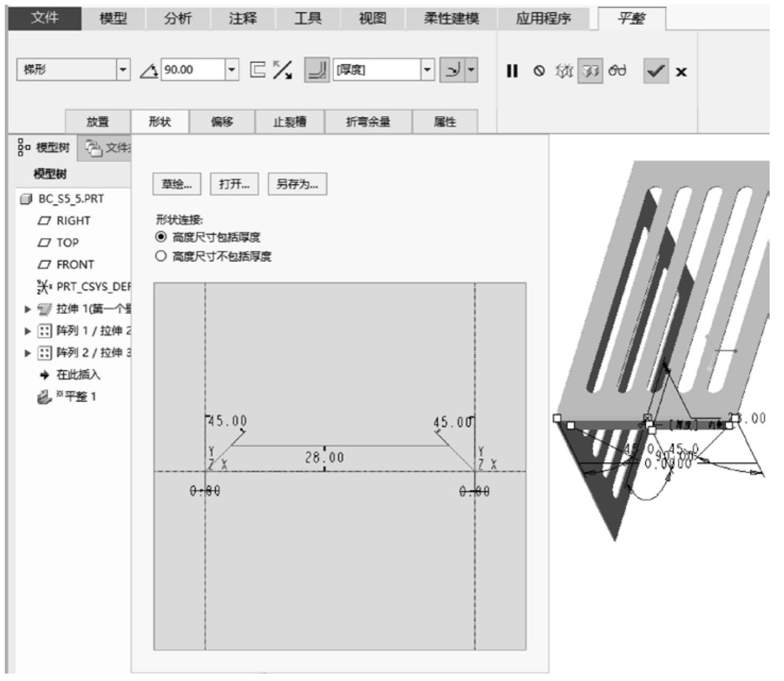Image resolution: width=784 pixels, height=681 pixels.
Task: Accept the feature with the green checkmark
Action: [655, 71]
